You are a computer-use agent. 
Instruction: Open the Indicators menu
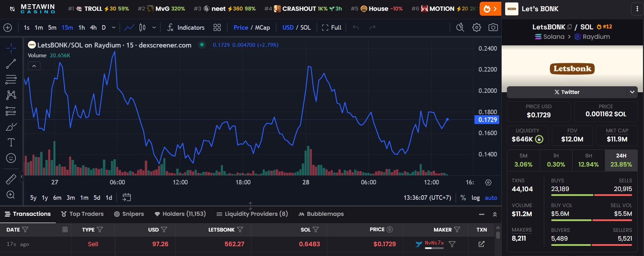point(186,28)
